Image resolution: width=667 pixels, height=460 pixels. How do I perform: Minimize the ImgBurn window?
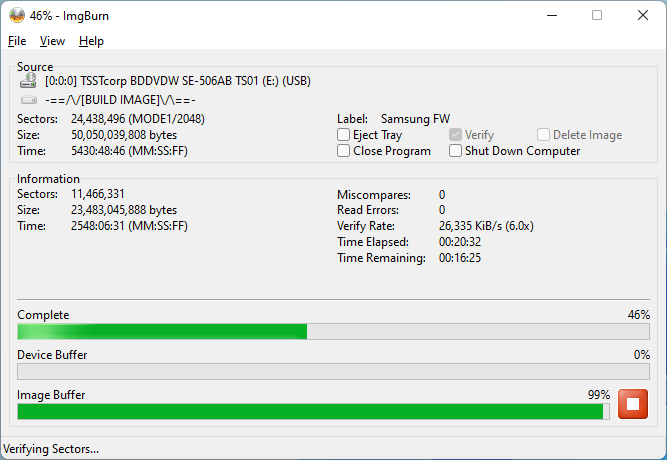[551, 15]
